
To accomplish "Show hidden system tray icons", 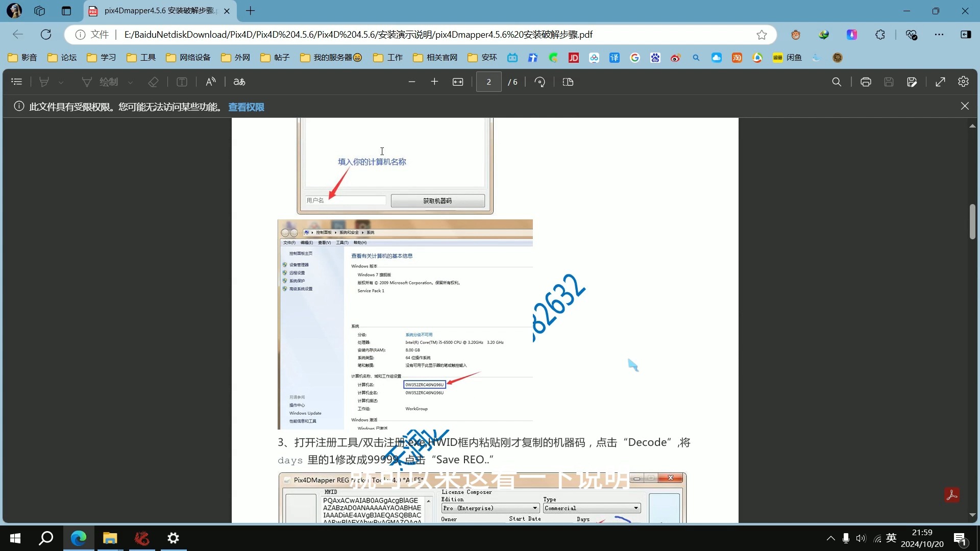I will [x=830, y=538].
